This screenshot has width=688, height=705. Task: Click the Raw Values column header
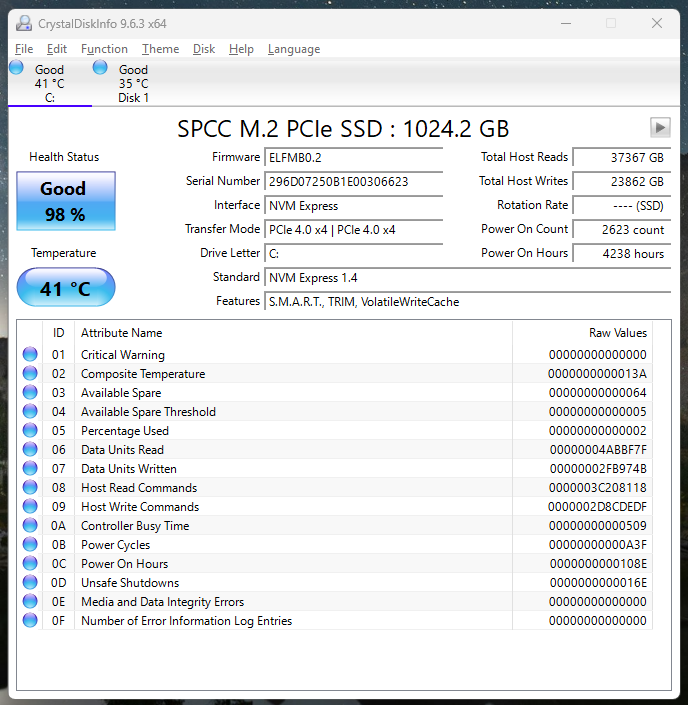617,333
